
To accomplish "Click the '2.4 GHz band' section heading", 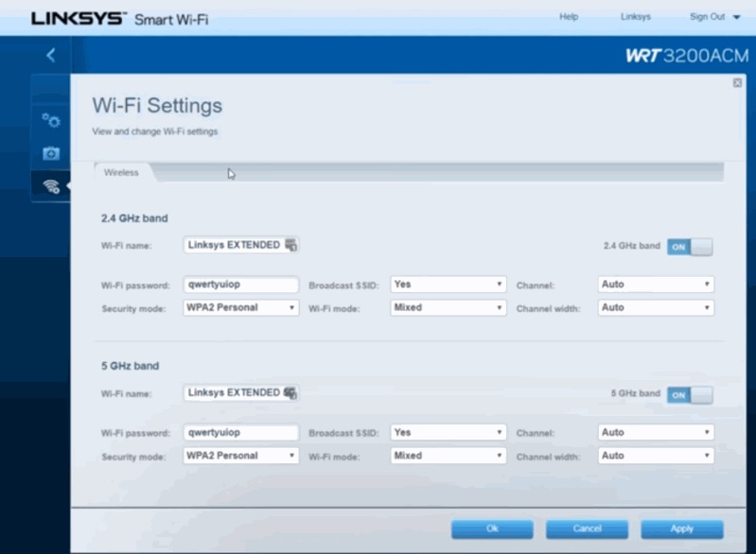I will tap(134, 218).
